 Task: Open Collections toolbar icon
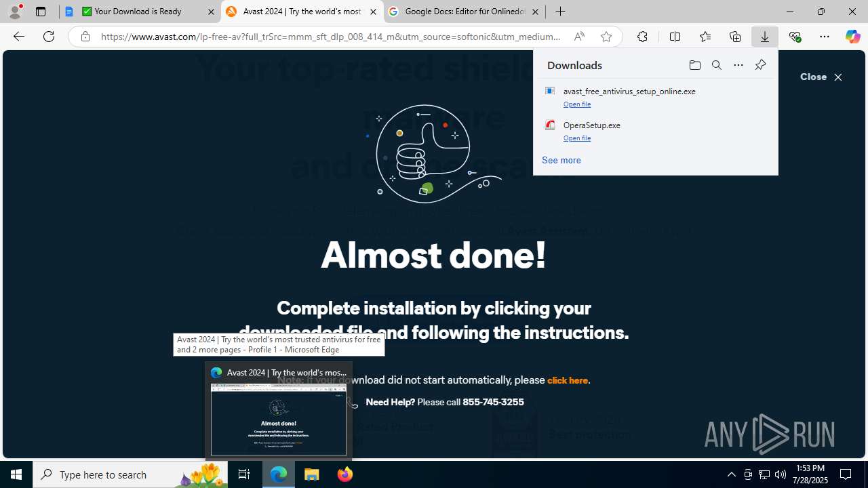point(735,37)
